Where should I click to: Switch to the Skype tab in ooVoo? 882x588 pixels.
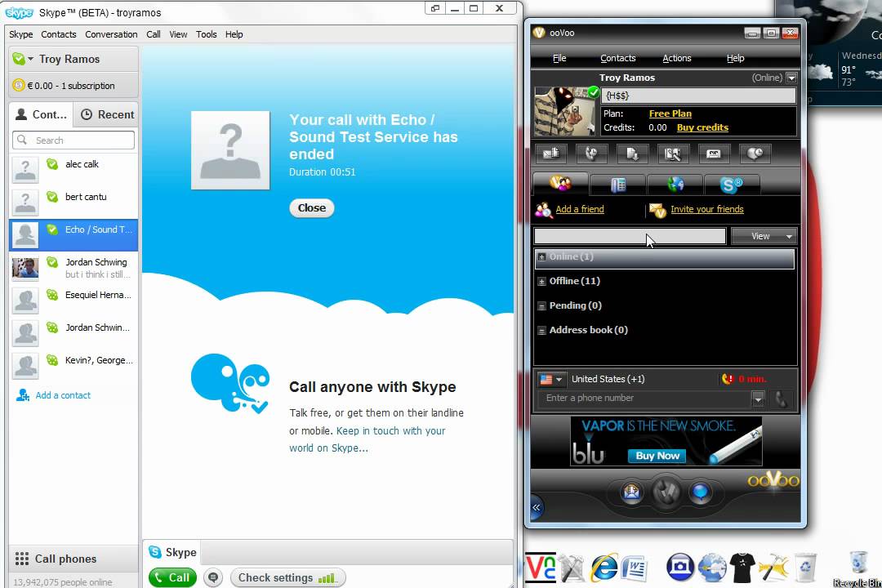pos(732,184)
